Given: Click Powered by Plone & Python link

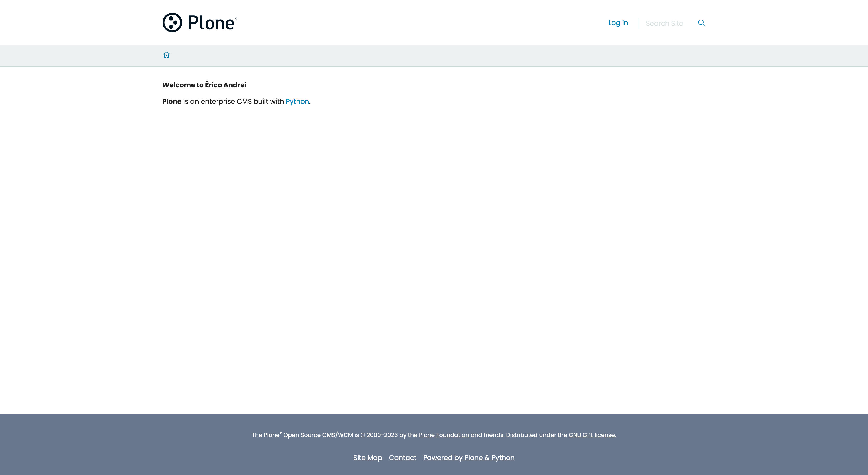Looking at the screenshot, I should coord(469,458).
